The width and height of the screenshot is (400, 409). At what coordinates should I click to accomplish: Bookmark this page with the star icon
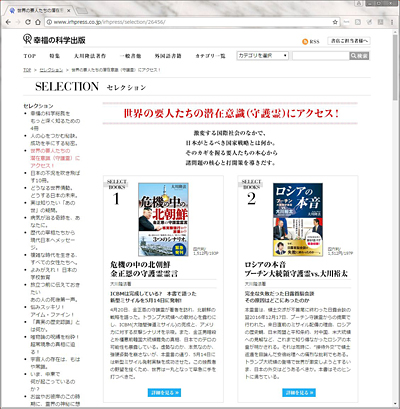(x=335, y=22)
